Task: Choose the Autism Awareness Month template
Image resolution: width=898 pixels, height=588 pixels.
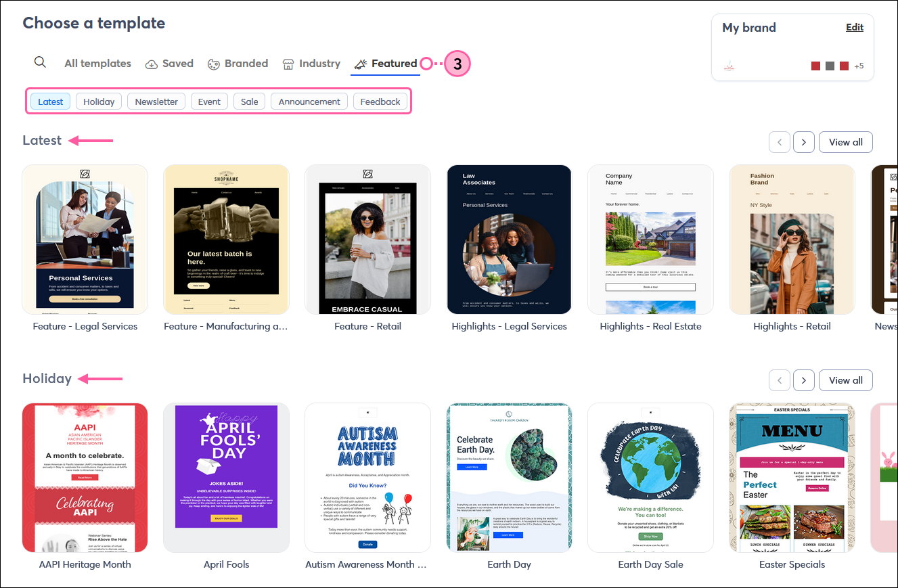Action: 367,478
